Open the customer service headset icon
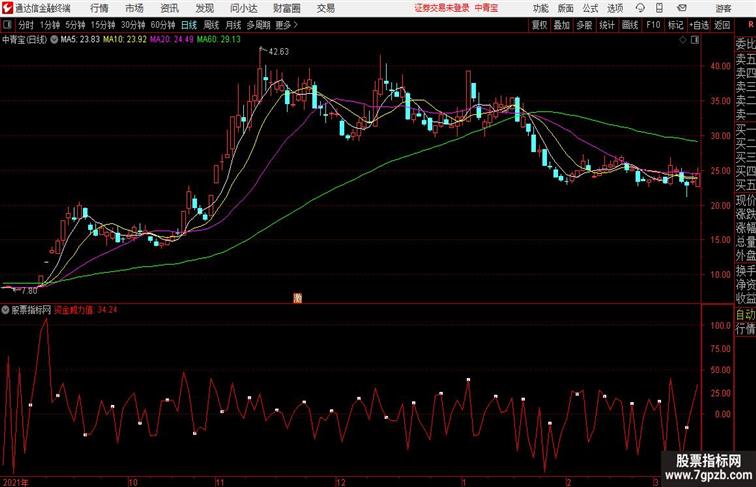756x487 pixels. pyautogui.click(x=640, y=8)
